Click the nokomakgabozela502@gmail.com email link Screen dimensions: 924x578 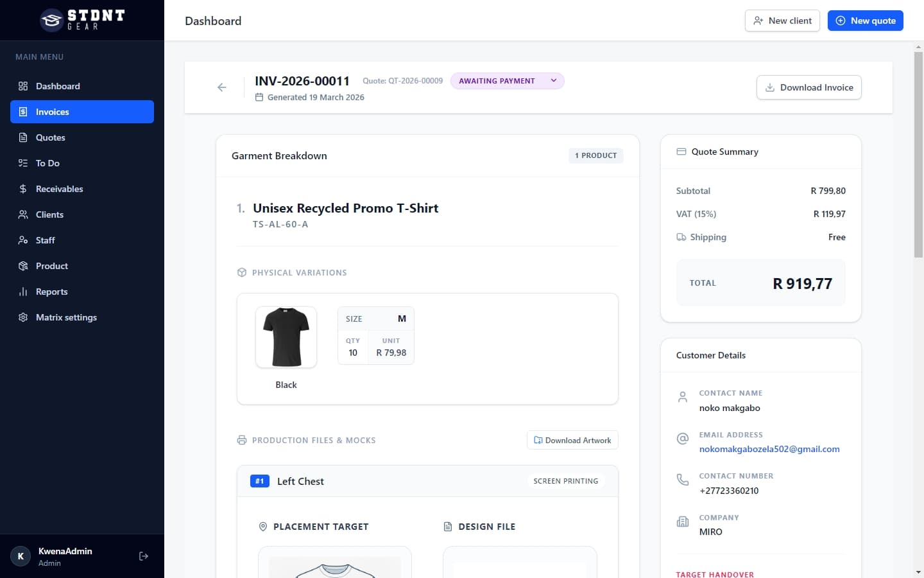click(769, 449)
